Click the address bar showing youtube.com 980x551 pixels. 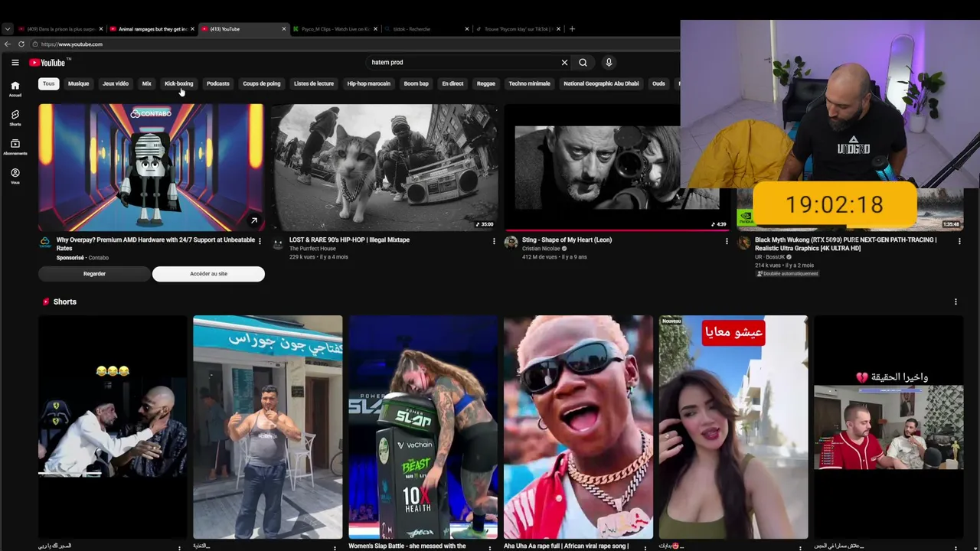point(345,44)
